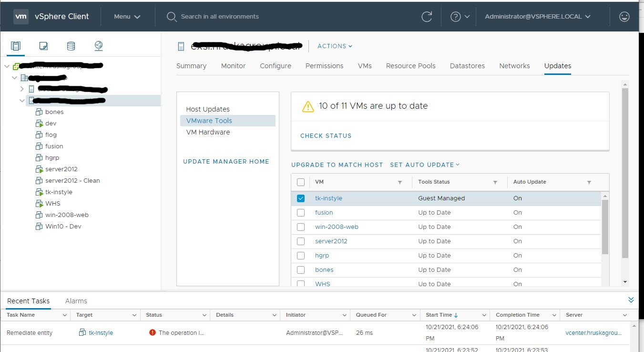Check the fusion VM row checkbox

click(301, 213)
